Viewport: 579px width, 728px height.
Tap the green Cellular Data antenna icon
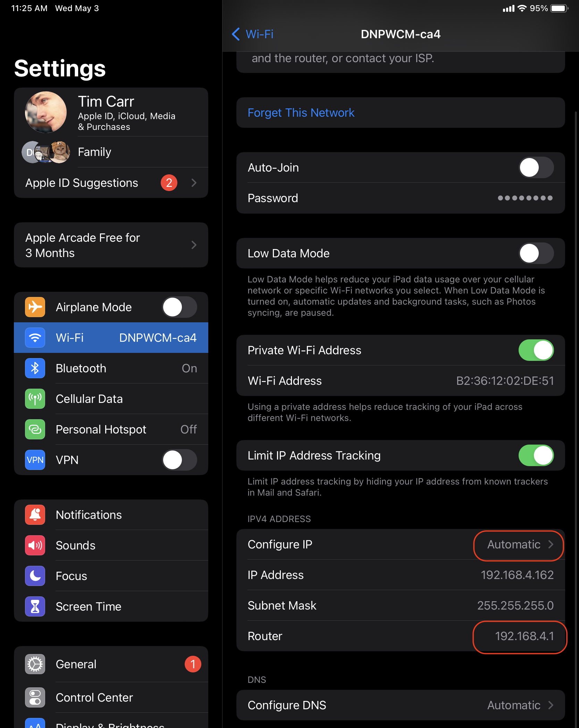[x=35, y=399]
